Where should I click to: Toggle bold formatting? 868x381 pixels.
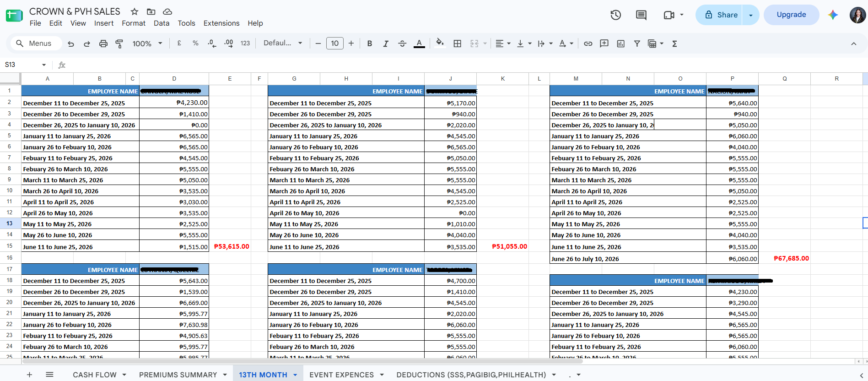point(369,44)
